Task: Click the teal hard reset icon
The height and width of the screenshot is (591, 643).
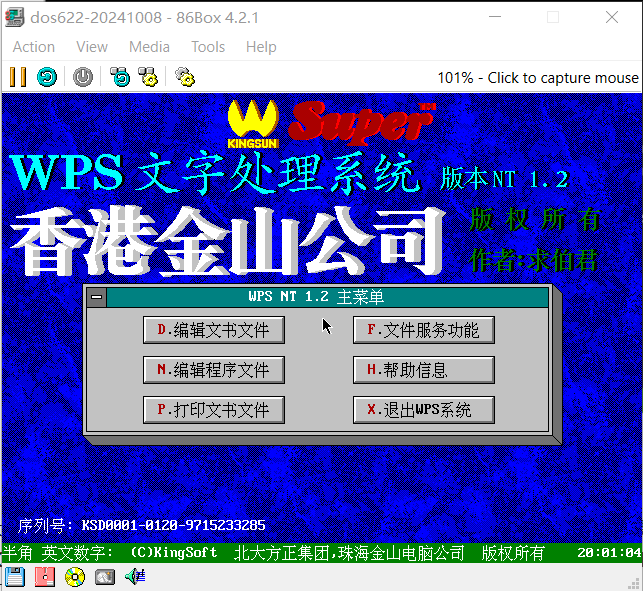Action: [x=47, y=77]
